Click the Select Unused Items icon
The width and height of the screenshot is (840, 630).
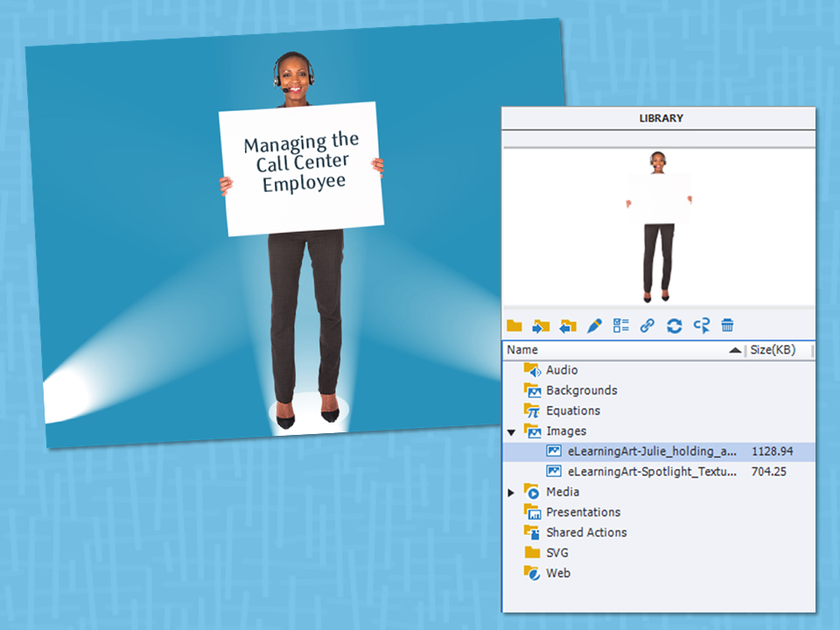click(701, 325)
